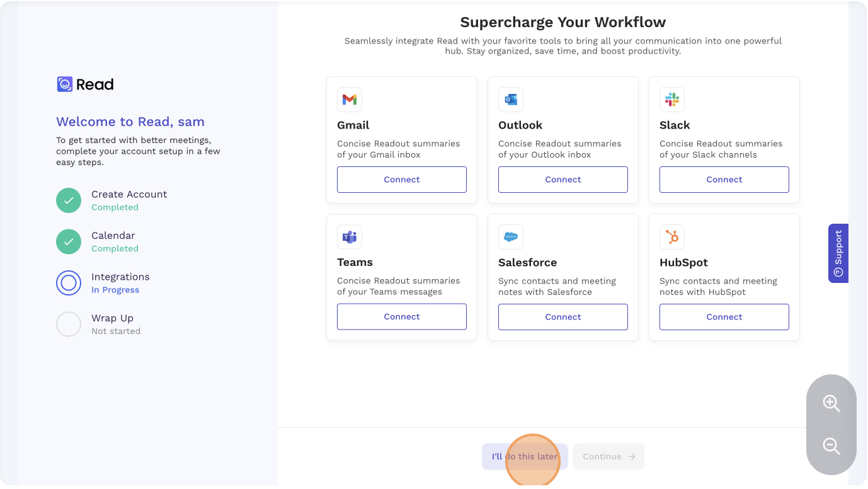868x489 pixels.
Task: Connect the Slack integration
Action: point(724,180)
